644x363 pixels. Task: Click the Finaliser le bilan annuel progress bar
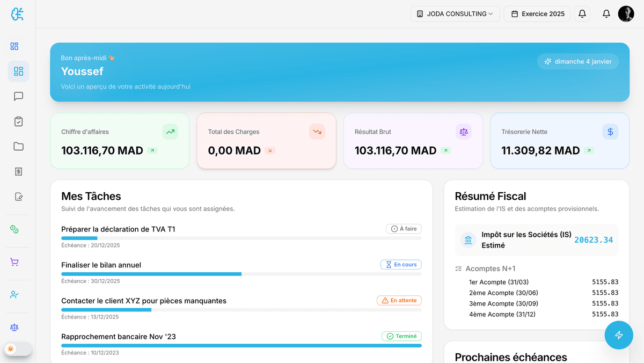[x=241, y=274]
